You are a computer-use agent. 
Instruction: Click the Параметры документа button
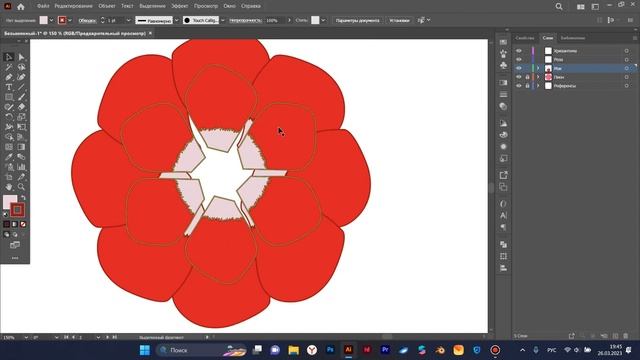358,20
